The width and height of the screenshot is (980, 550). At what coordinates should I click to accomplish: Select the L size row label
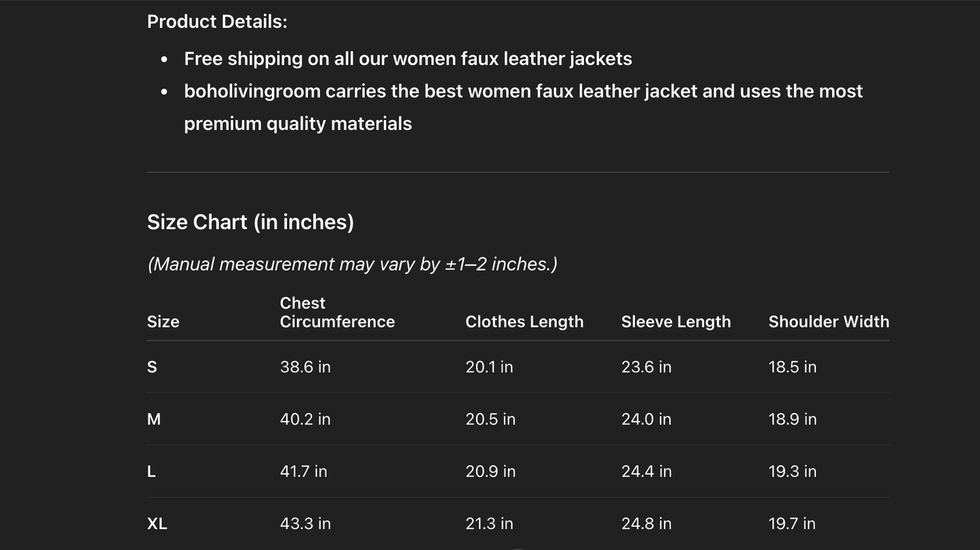point(151,471)
